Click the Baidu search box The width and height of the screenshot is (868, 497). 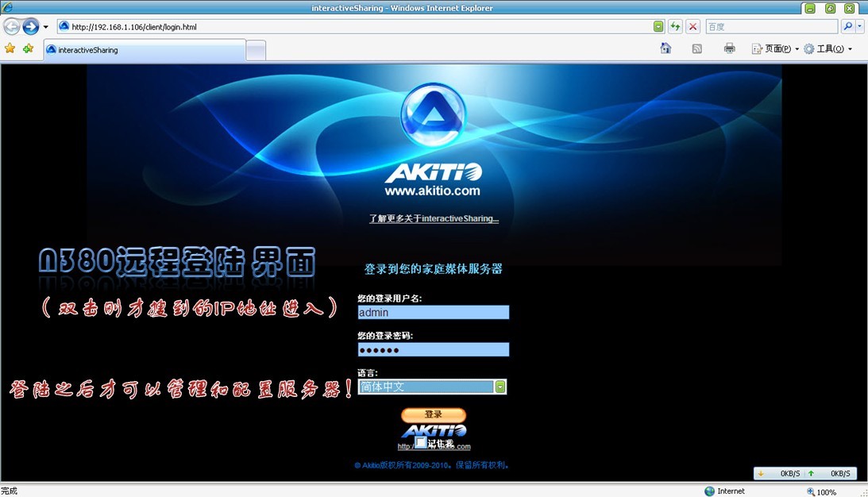point(772,26)
